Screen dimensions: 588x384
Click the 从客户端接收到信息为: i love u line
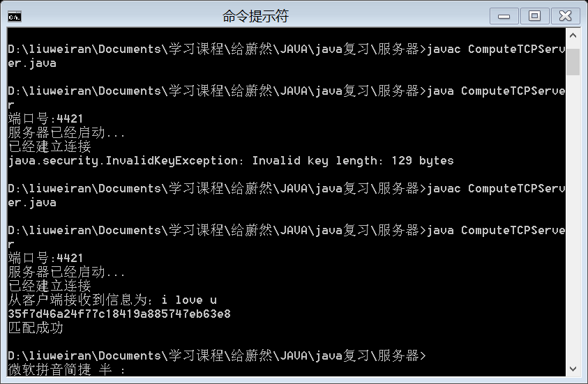click(x=112, y=300)
